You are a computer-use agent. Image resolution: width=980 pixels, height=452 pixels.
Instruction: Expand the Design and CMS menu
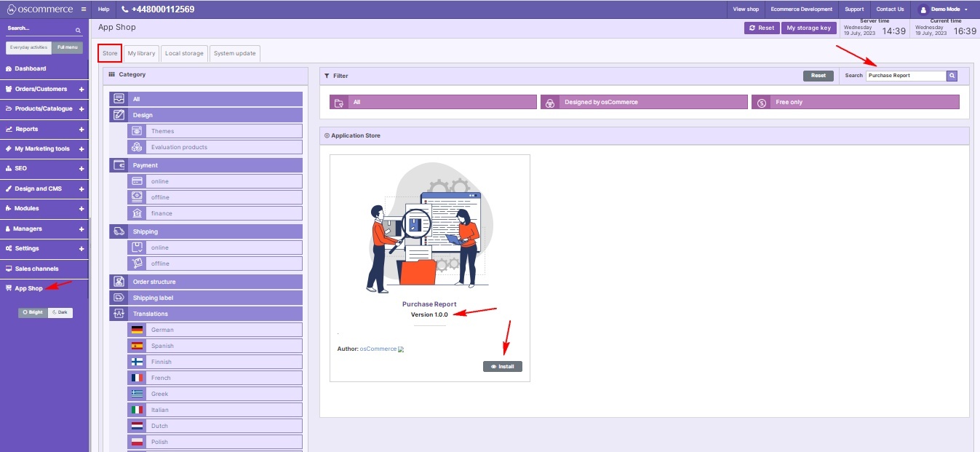81,189
